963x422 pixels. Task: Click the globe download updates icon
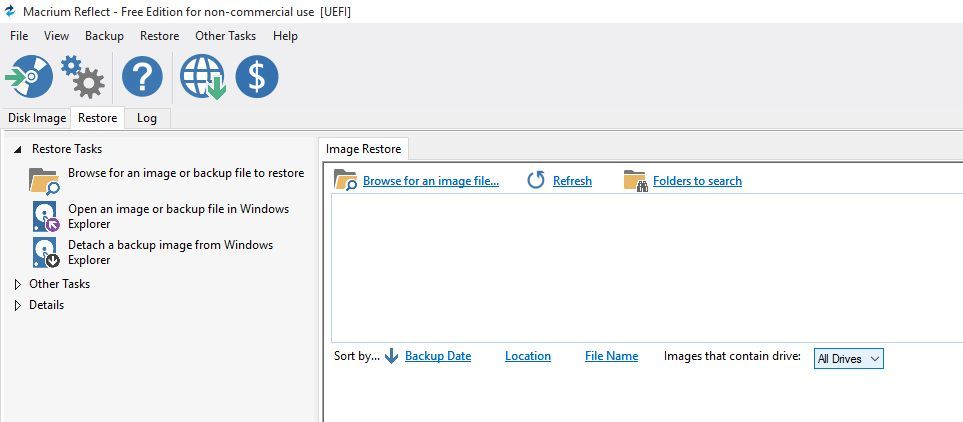coord(202,77)
